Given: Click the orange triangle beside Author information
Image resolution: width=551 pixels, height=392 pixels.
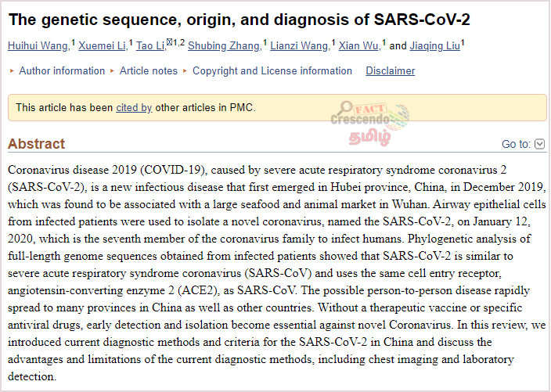Looking at the screenshot, I should [x=12, y=71].
